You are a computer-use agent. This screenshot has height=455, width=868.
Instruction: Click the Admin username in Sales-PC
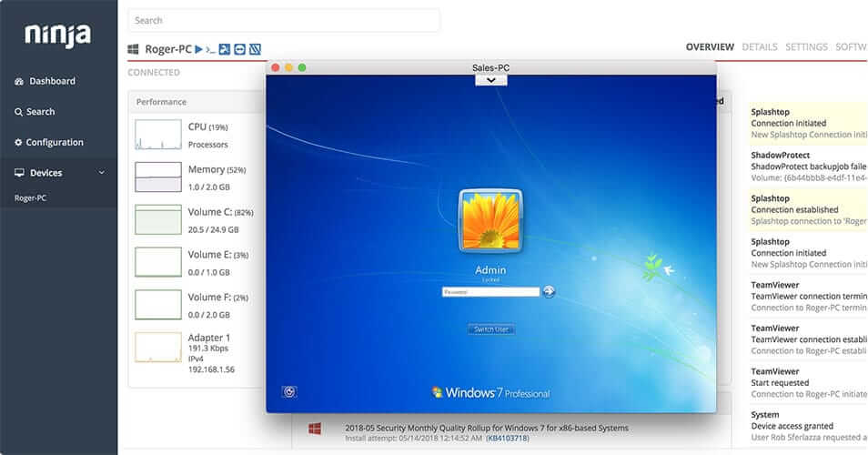490,270
